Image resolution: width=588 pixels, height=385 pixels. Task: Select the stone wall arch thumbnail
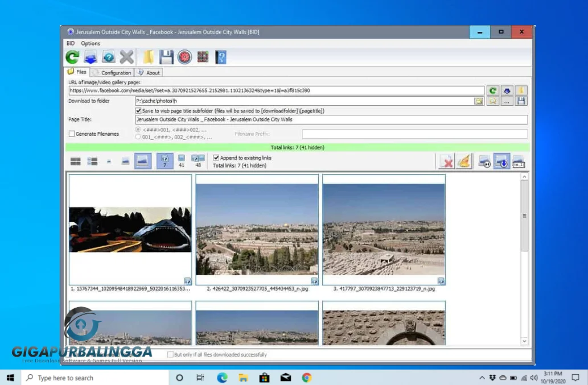click(384, 323)
